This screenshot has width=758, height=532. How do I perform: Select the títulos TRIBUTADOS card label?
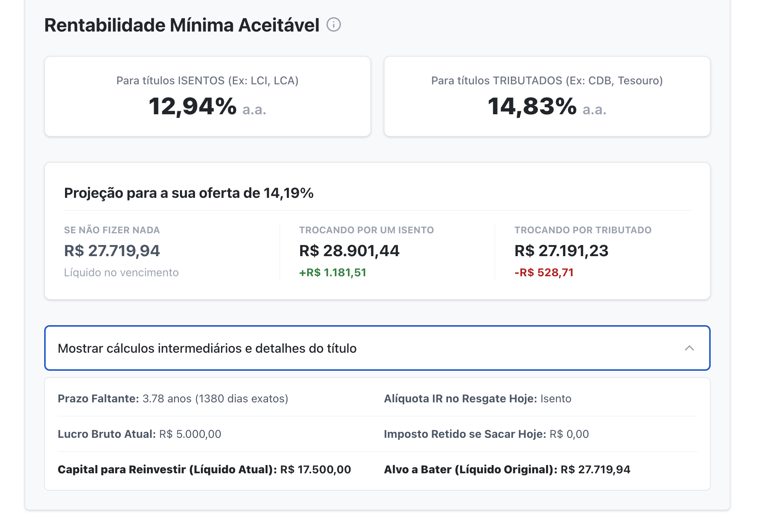pos(547,80)
